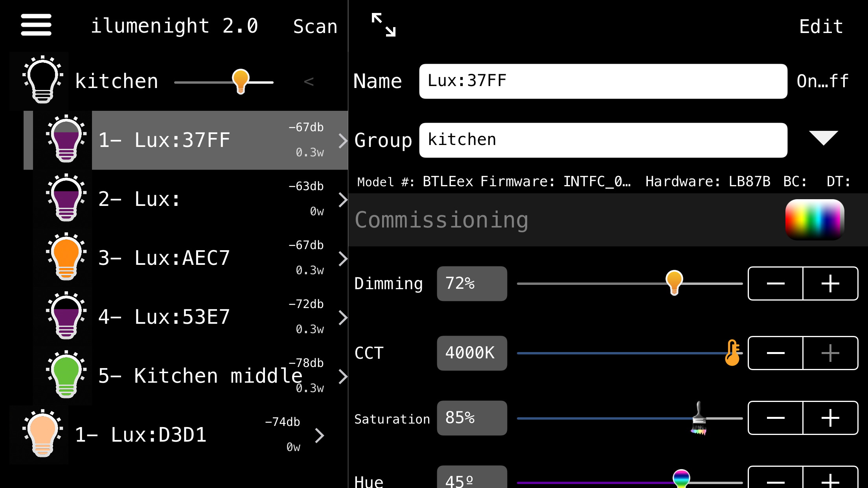Select the 1- Lux:37FF device row
Viewport: 868px width, 488px height.
(186, 140)
